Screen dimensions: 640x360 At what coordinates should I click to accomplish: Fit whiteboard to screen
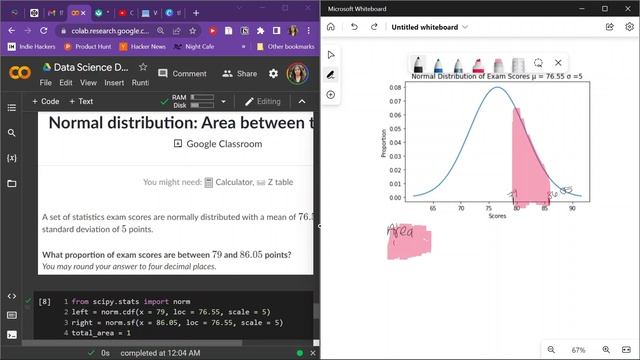[627, 350]
